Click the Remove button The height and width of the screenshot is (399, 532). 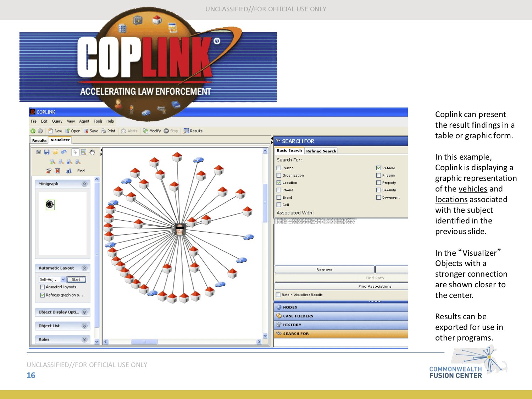click(x=325, y=270)
